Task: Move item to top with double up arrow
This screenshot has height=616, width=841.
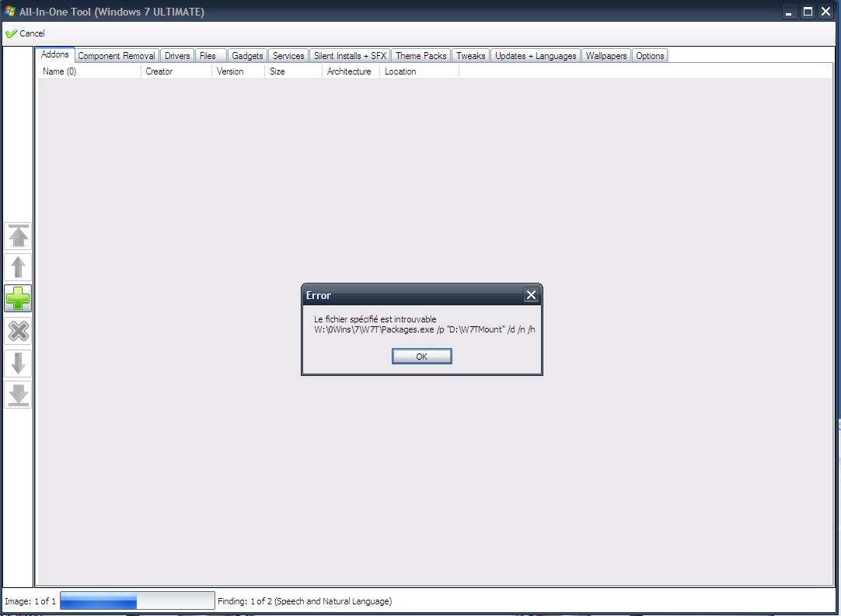Action: [18, 236]
